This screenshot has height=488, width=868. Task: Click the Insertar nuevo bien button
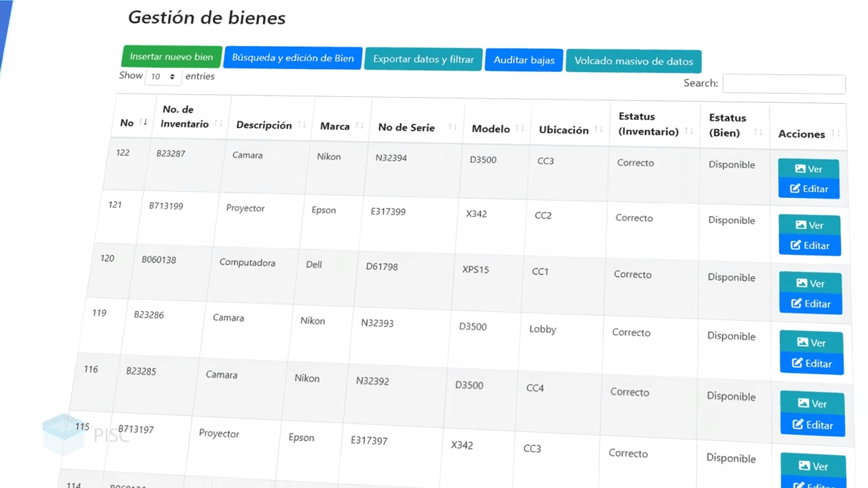172,57
